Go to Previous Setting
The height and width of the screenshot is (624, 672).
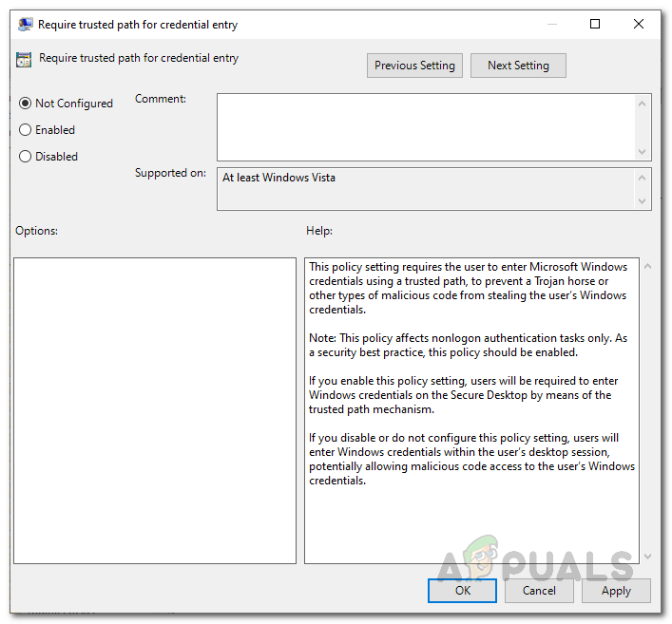[414, 66]
